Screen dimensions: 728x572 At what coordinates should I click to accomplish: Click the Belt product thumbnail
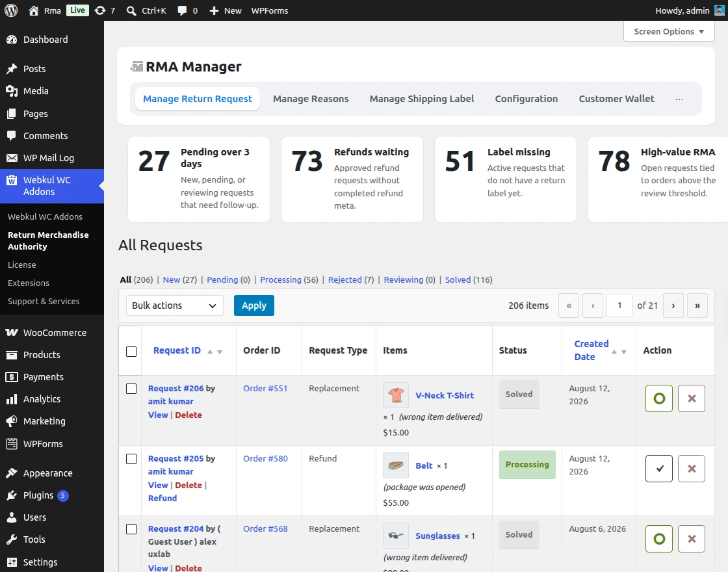396,465
